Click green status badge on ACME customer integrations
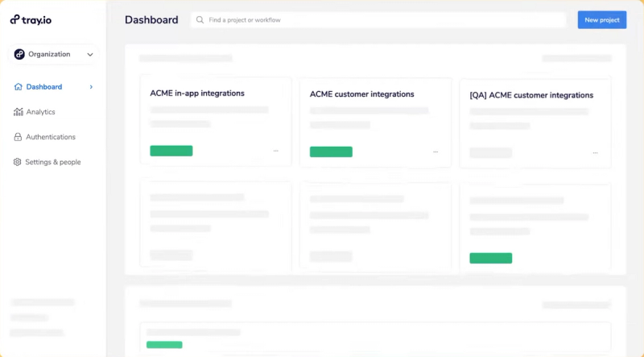Image resolution: width=644 pixels, height=357 pixels. tap(331, 152)
